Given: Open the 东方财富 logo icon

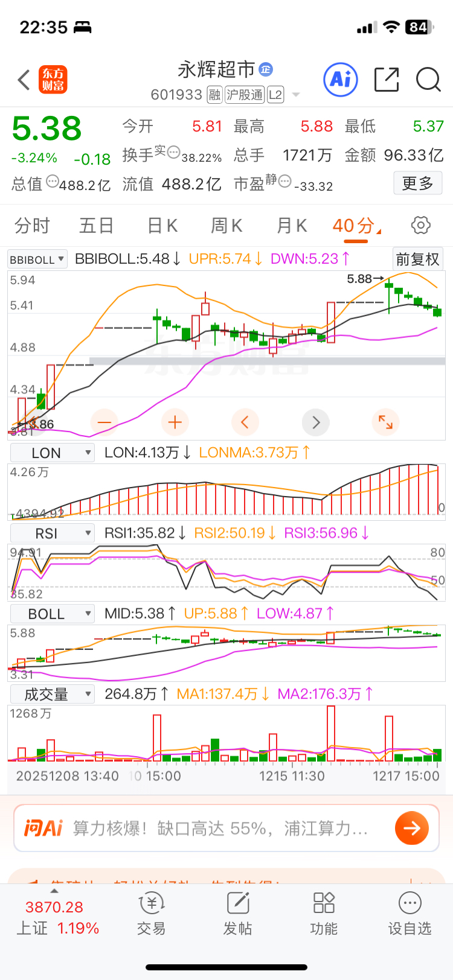Looking at the screenshot, I should 53,80.
